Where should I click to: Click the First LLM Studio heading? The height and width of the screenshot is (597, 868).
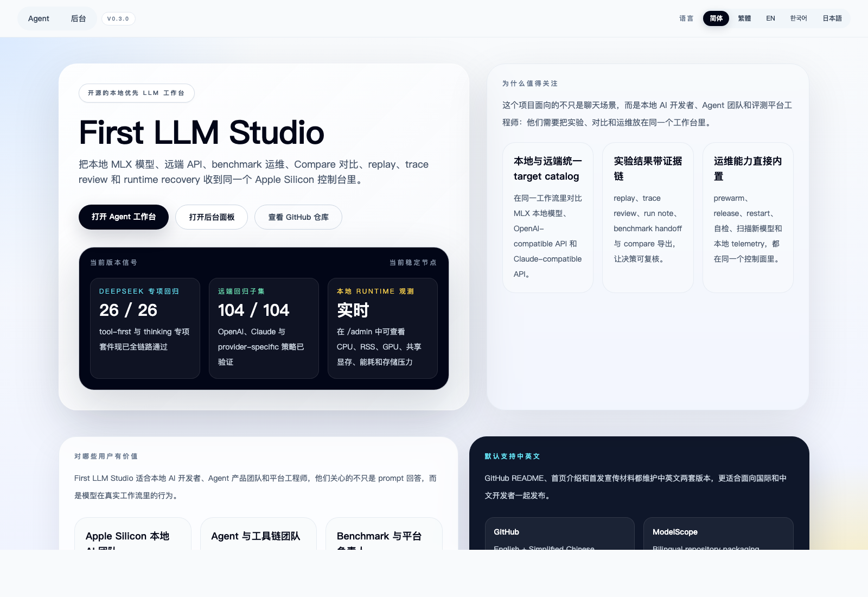201,132
